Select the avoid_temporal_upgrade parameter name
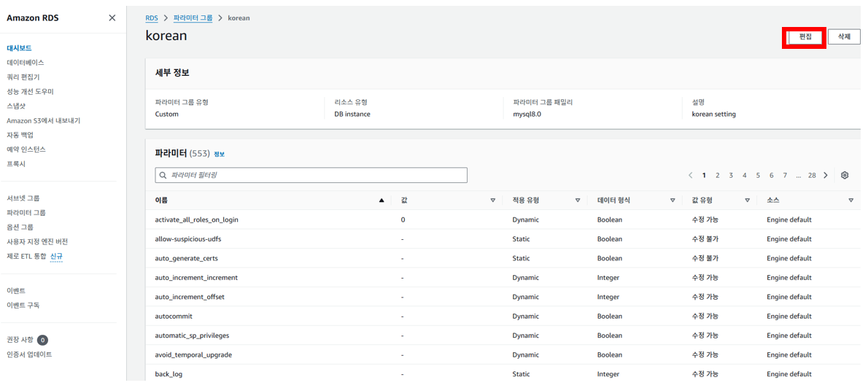Viewport: 868px width, 388px height. click(x=193, y=354)
